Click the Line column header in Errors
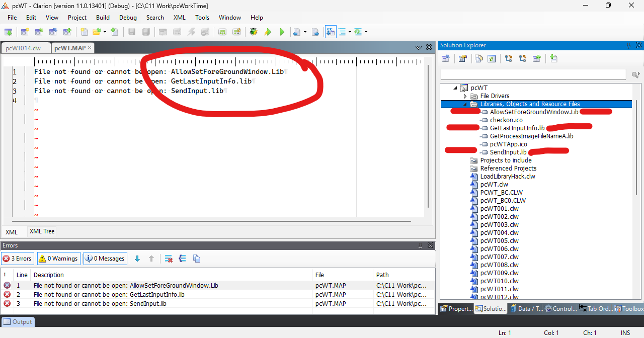 pyautogui.click(x=22, y=275)
